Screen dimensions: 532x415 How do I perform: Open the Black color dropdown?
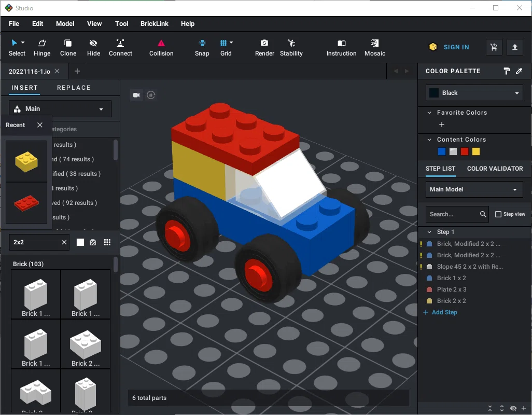[474, 93]
